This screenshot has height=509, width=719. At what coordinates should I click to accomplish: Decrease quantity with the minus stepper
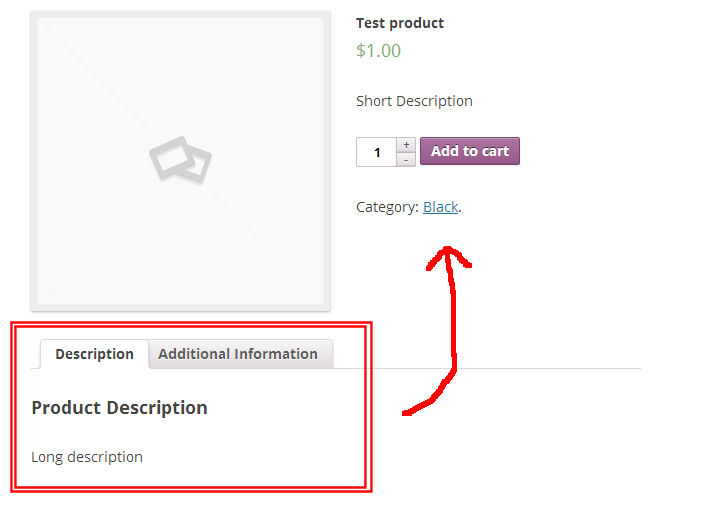tap(406, 160)
